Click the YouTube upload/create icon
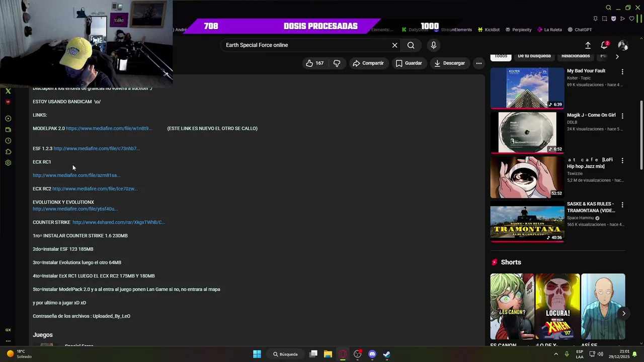 click(588, 45)
